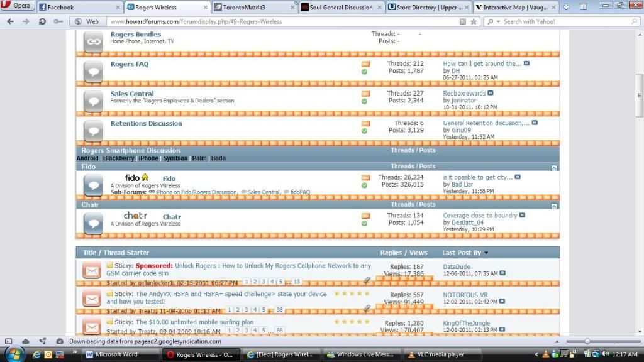644x362 pixels.
Task: Open DataDude's user profile
Action: pos(457,266)
